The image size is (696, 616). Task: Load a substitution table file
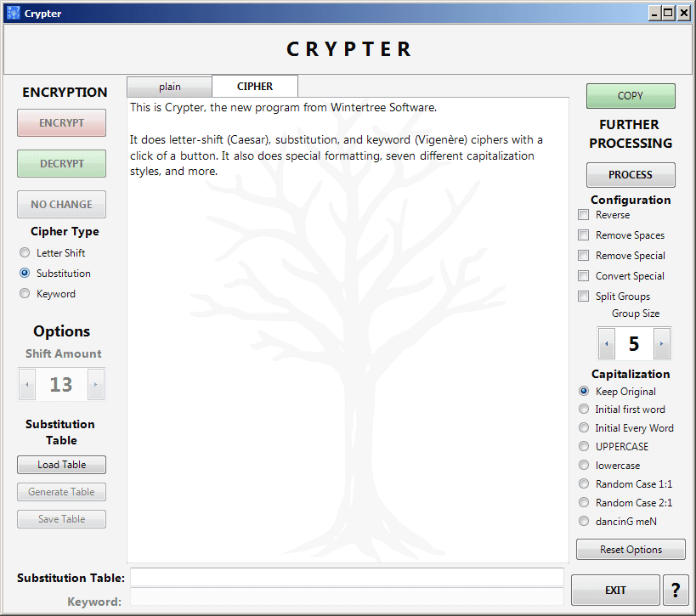tap(61, 465)
